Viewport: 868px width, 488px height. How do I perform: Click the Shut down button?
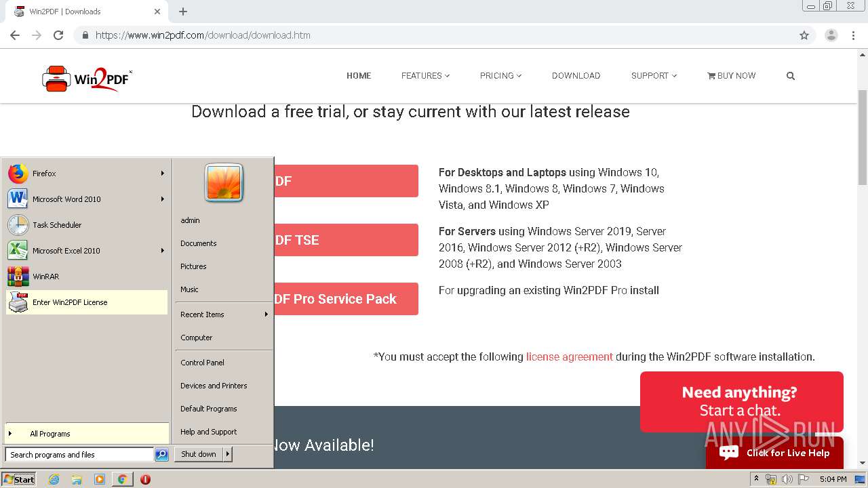click(199, 454)
